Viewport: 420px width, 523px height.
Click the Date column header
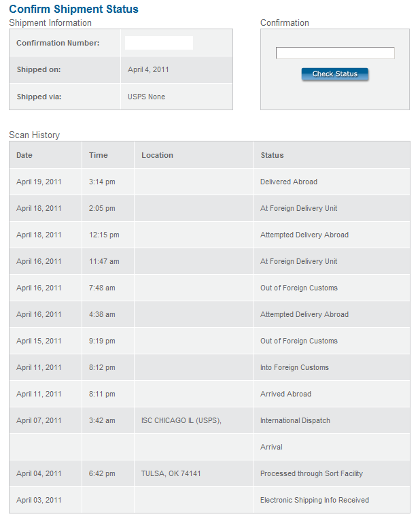[24, 155]
